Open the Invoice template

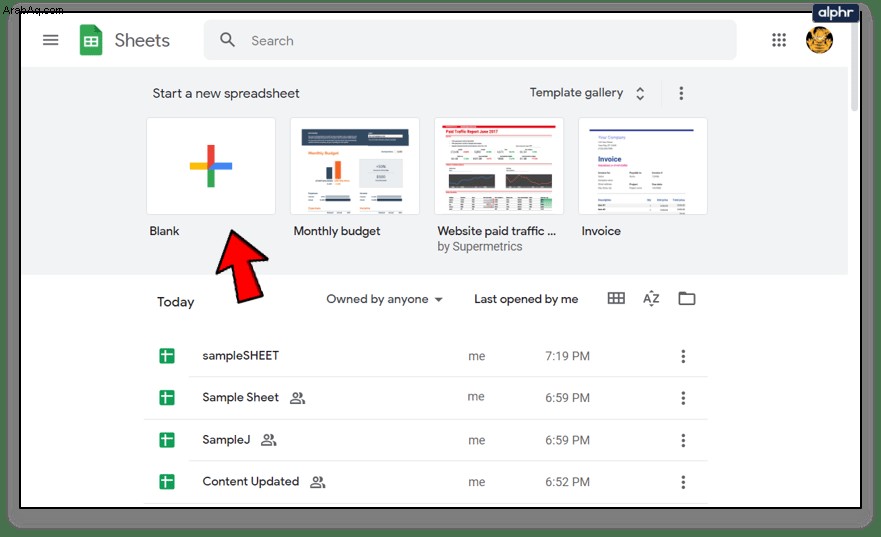point(642,166)
